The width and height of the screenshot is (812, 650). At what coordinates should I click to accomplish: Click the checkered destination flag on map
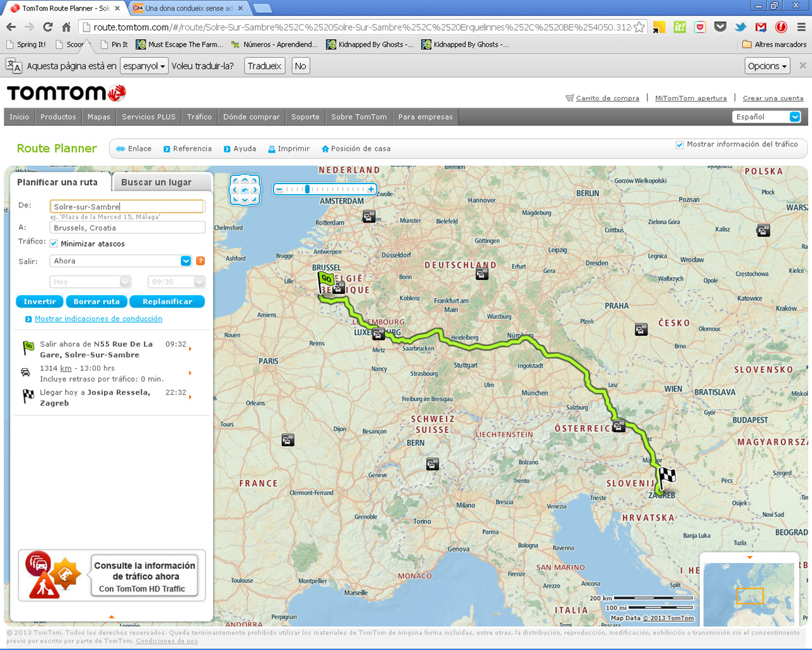tap(666, 476)
